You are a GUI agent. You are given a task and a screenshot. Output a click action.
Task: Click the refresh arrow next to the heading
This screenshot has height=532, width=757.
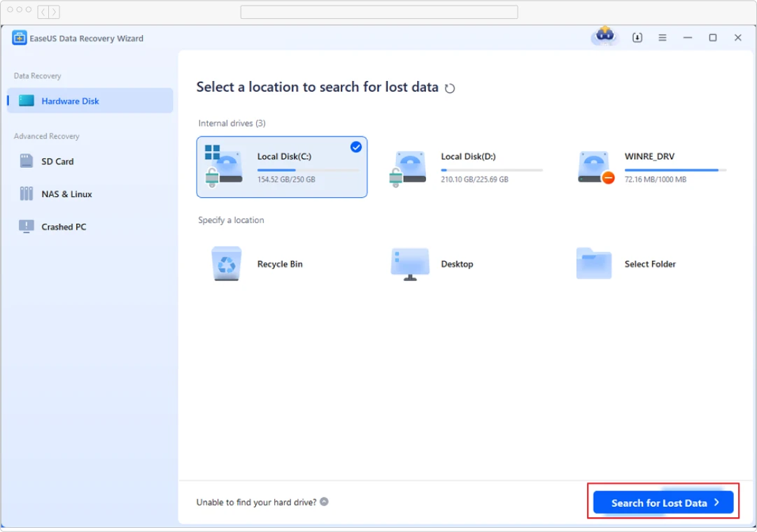(450, 88)
